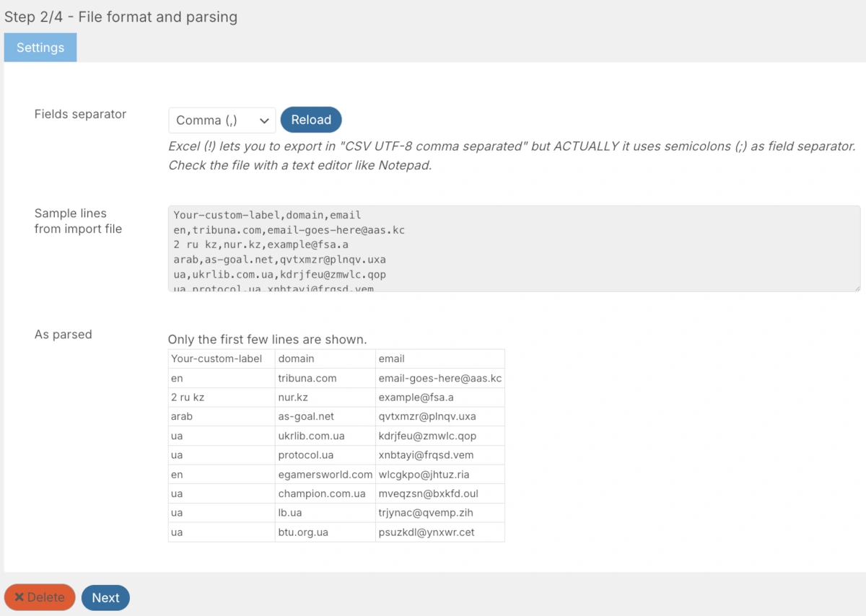Open the Fields separator dropdown
Viewport: 866px width, 616px height.
pyautogui.click(x=222, y=120)
